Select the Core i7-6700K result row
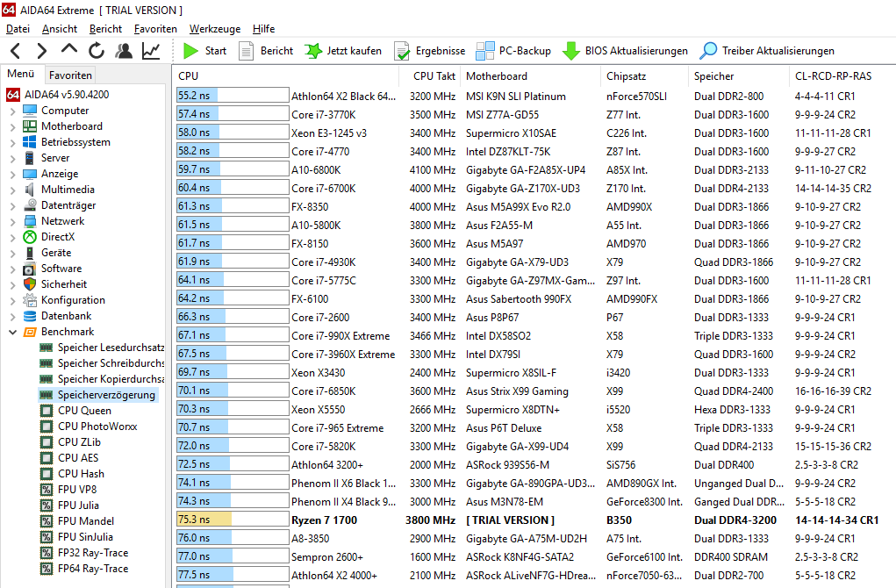896x588 pixels. point(534,188)
